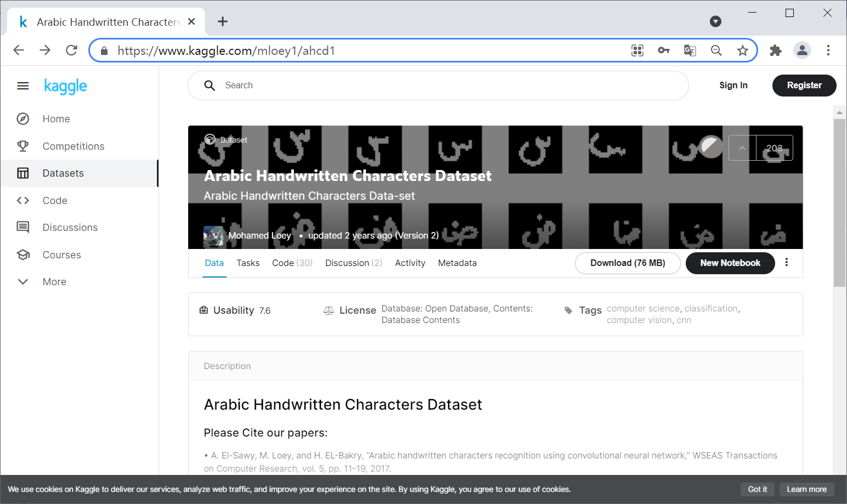The height and width of the screenshot is (504, 847).
Task: Open the Mohamed Loey author link
Action: [x=259, y=236]
